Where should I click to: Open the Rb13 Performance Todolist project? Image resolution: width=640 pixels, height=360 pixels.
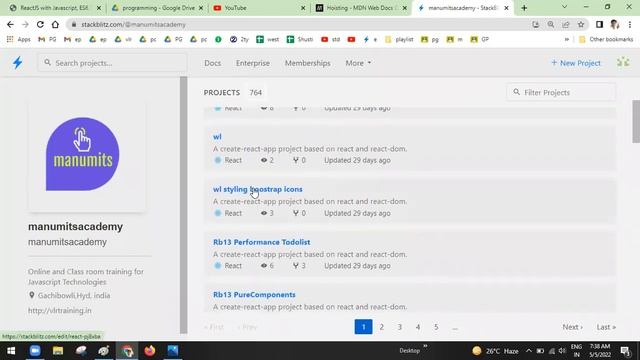261,242
